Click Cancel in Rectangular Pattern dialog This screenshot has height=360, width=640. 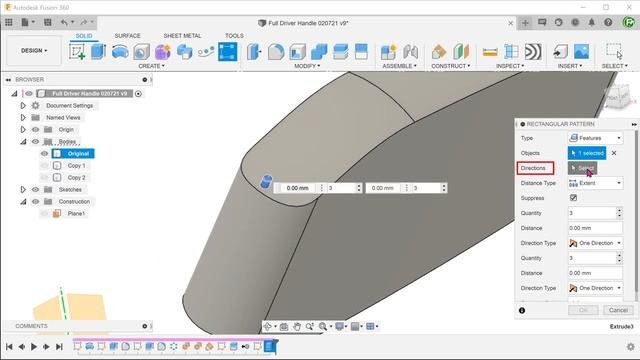tap(618, 310)
